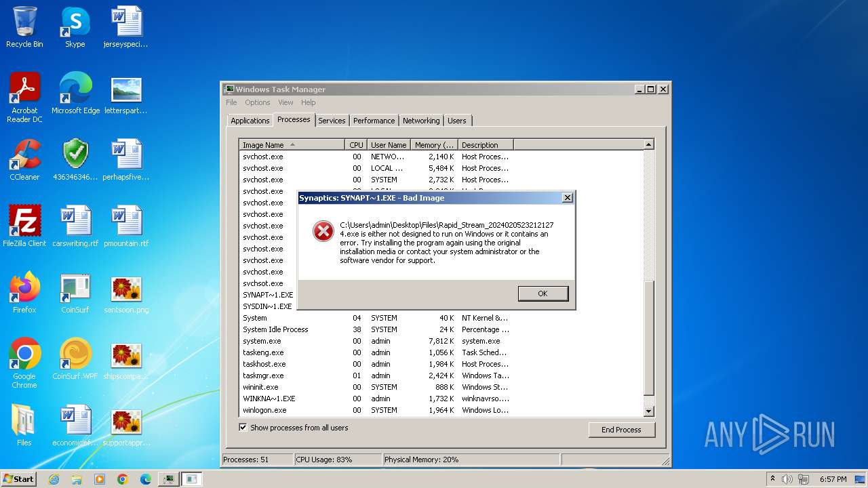Launch Acrobat Reader DC from desktop
Screen dimensions: 868x488
[x=24, y=98]
